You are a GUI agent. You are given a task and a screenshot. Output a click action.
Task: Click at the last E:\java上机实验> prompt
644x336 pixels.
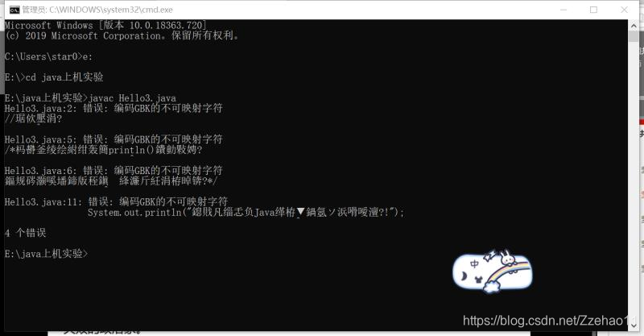[x=47, y=254]
